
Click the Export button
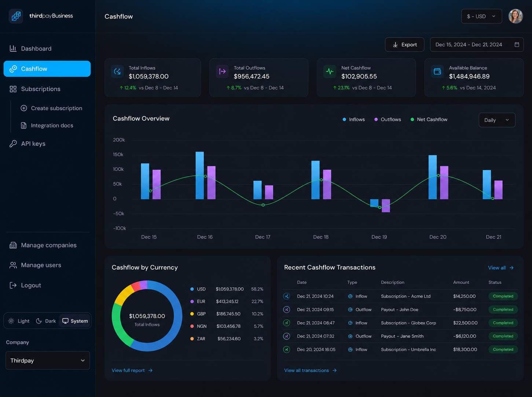(x=404, y=45)
